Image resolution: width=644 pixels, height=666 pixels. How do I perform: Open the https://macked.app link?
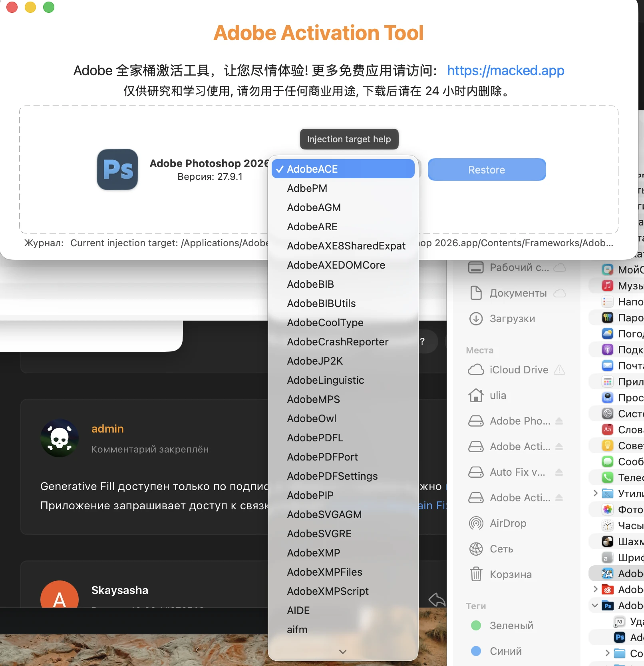click(x=505, y=70)
